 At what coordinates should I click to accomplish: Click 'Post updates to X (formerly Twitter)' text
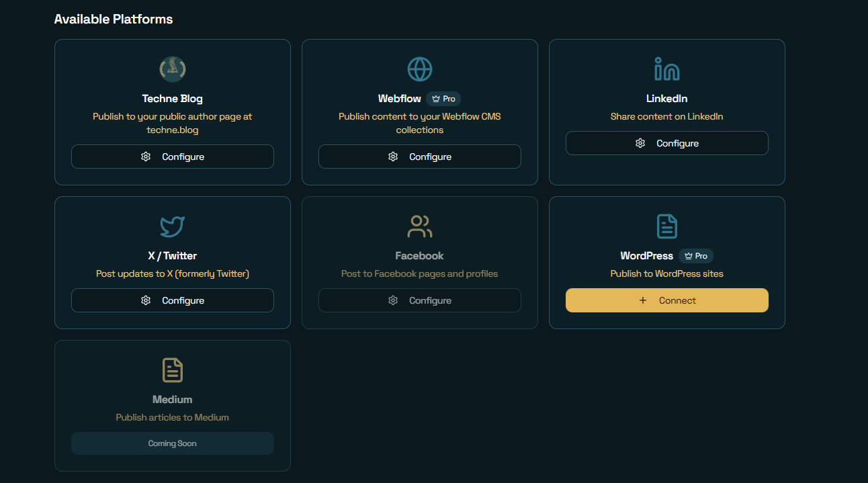173,273
